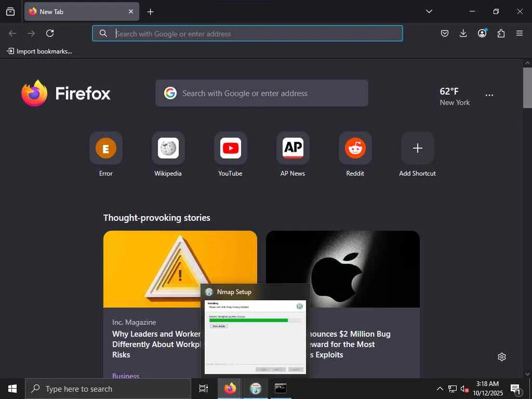Show hidden system tray icons

(x=440, y=389)
